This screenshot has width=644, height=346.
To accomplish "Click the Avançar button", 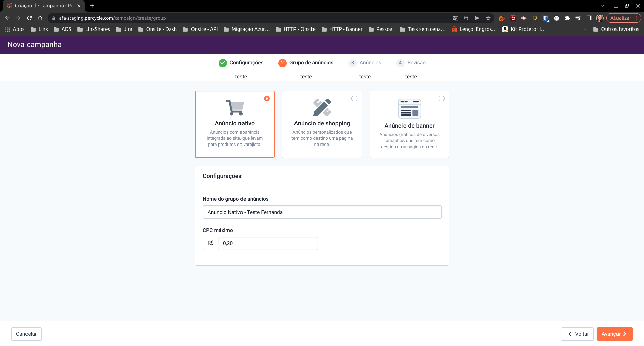I will tap(614, 334).
